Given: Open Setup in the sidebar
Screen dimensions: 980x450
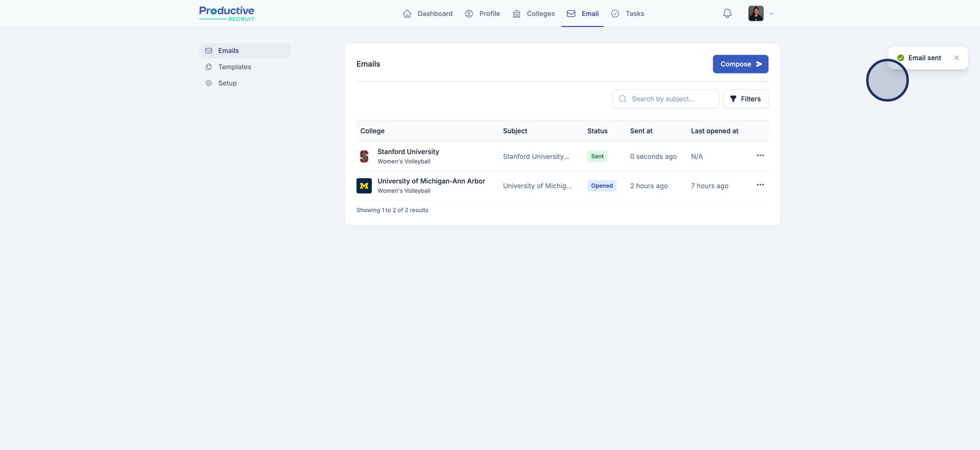Looking at the screenshot, I should (x=227, y=83).
